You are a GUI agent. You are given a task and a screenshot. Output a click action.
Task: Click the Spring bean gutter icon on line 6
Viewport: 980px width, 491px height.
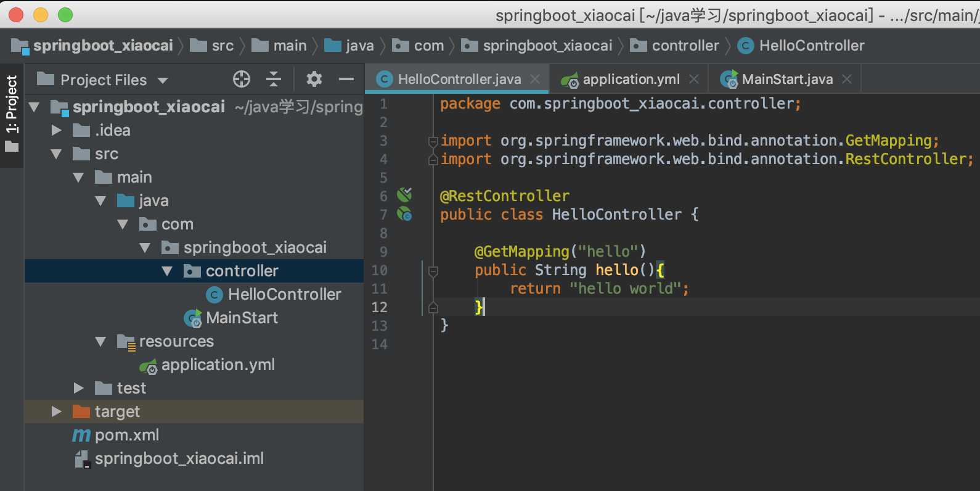[404, 196]
